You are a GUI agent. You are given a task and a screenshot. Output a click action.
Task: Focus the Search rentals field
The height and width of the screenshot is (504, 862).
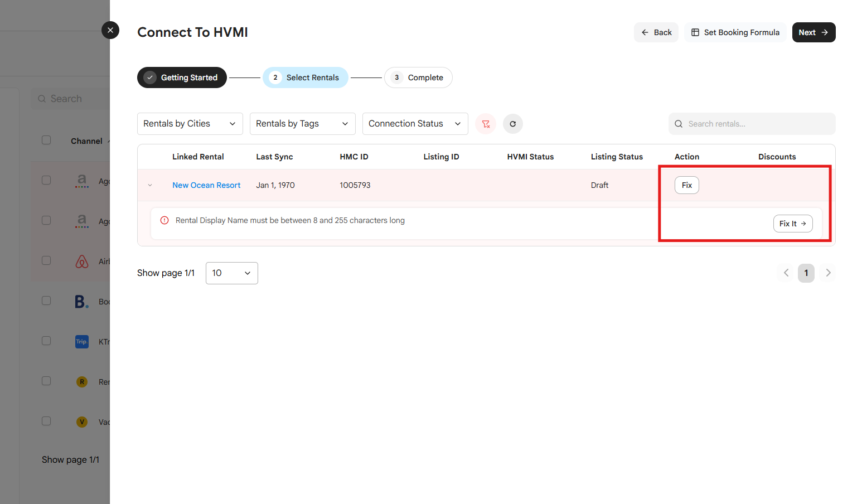tap(752, 124)
